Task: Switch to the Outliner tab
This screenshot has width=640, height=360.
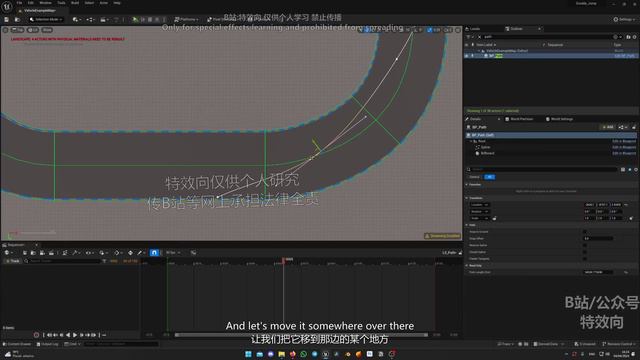Action: 514,29
